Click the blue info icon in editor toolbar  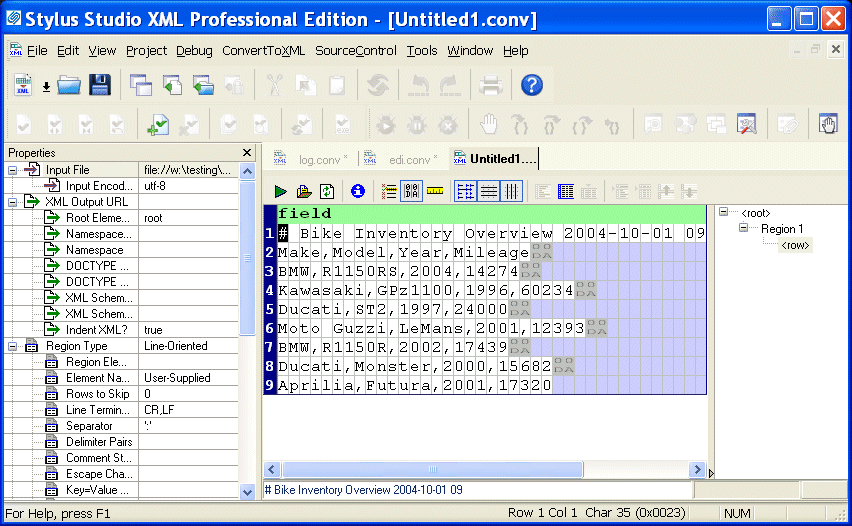click(357, 191)
